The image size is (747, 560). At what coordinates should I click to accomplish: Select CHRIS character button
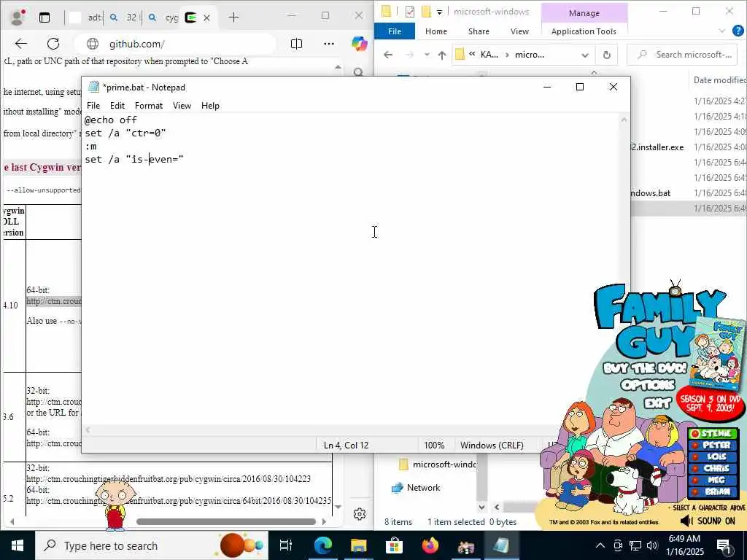coord(713,469)
